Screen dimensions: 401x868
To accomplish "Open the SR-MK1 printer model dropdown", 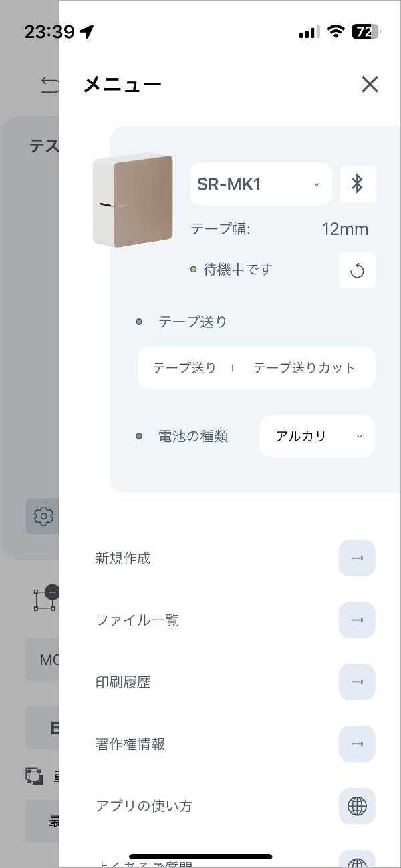I will pos(261,184).
